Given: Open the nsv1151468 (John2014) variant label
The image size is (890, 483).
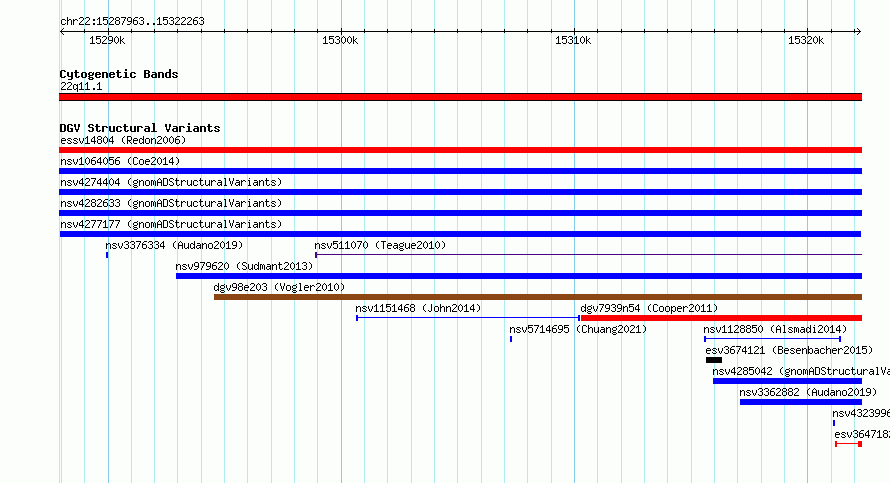Looking at the screenshot, I should pos(418,308).
